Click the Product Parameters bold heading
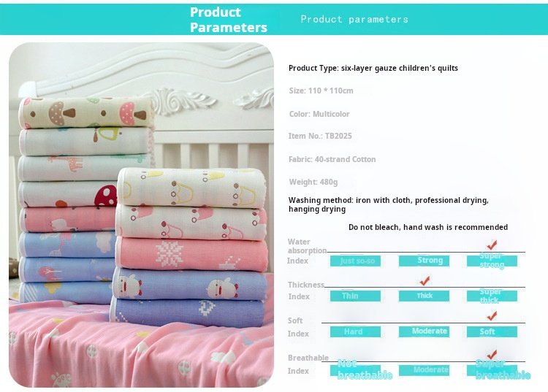Screen dimensions: 548x392 (x=229, y=20)
